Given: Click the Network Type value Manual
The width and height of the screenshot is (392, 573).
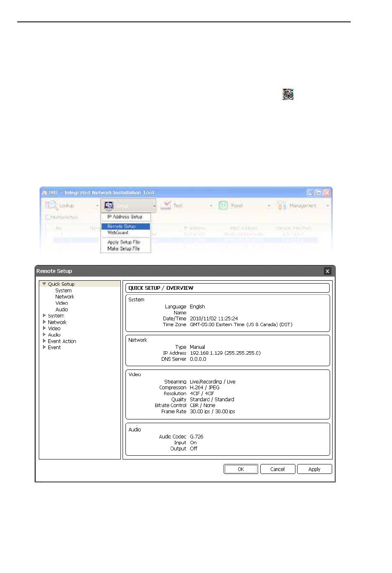Looking at the screenshot, I should click(x=197, y=347).
